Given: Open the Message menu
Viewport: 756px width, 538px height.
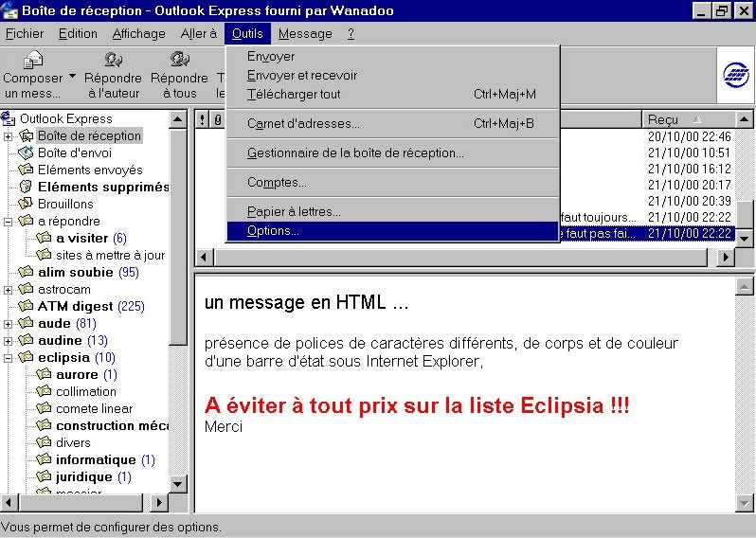Looking at the screenshot, I should tap(305, 34).
